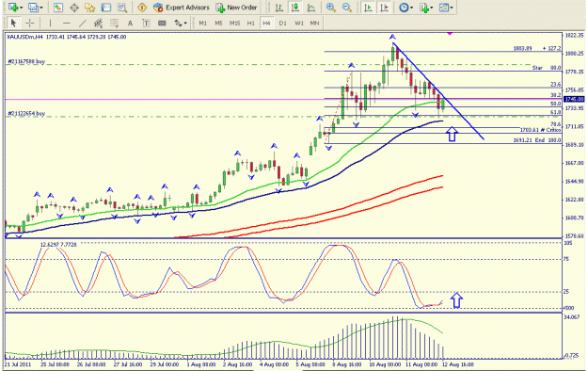This screenshot has height=371, width=588.
Task: Switch to W1 weekly timeframe
Action: tap(299, 24)
